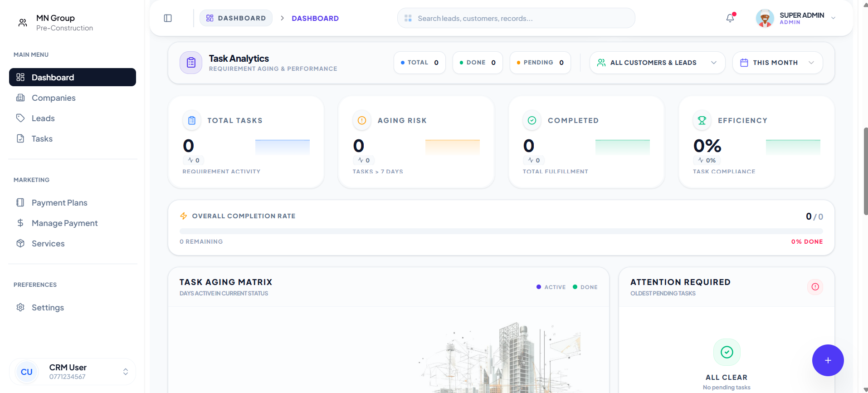
Task: Click the Pending count chip
Action: pos(540,63)
